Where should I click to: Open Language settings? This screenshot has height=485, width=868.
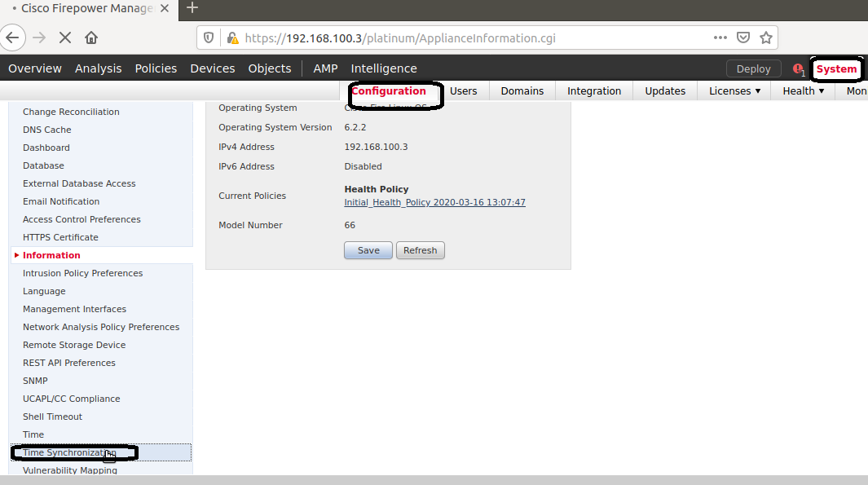44,291
